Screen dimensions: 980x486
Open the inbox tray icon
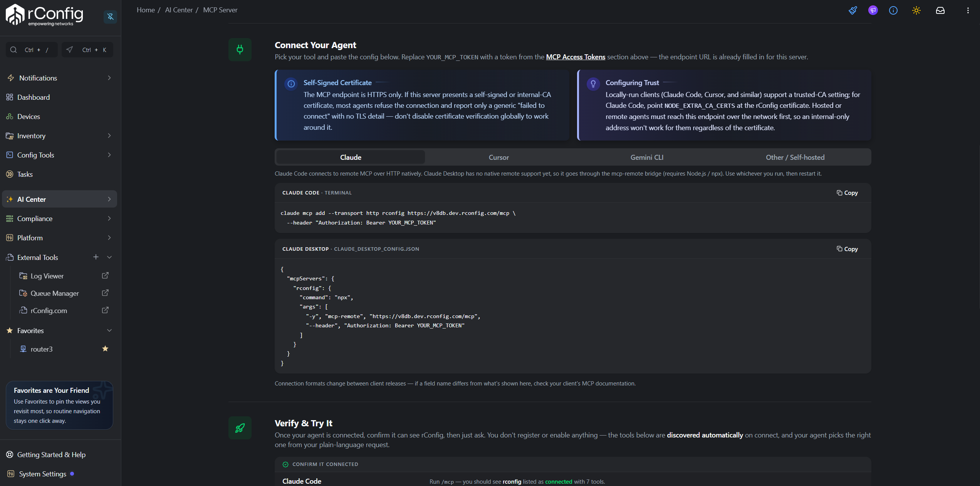point(940,10)
